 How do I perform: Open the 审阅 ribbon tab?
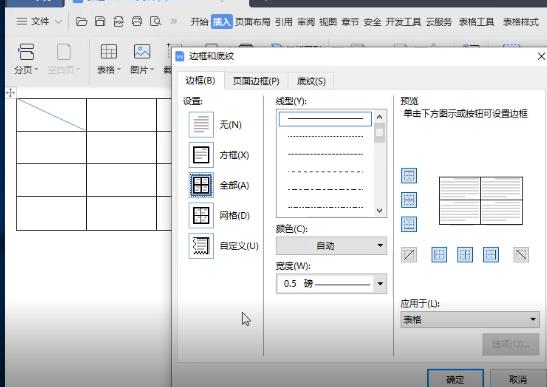pyautogui.click(x=306, y=22)
